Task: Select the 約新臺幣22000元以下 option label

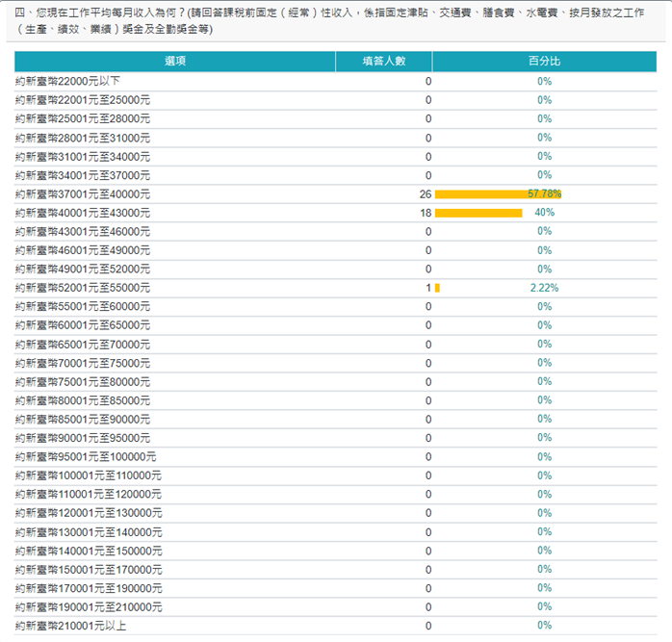Action: pos(67,81)
